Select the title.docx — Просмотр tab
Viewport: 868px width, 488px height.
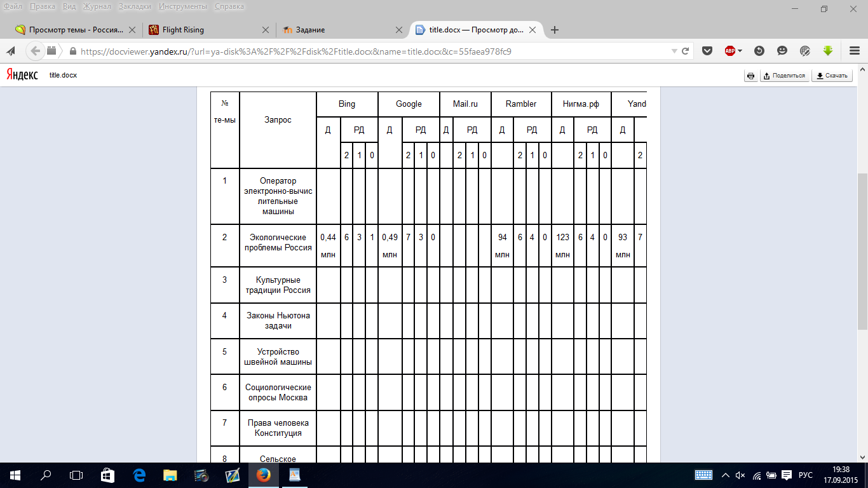click(x=477, y=30)
